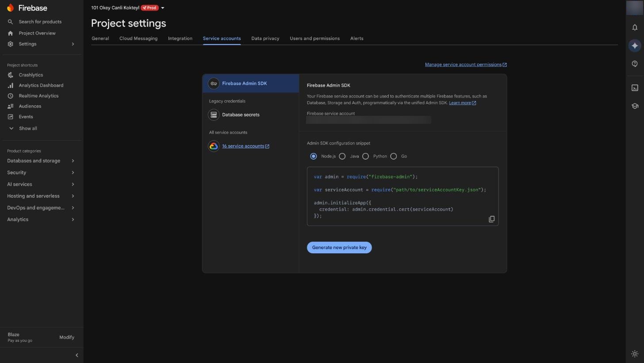Switch to the Alerts tab
The height and width of the screenshot is (363, 644).
click(x=356, y=38)
